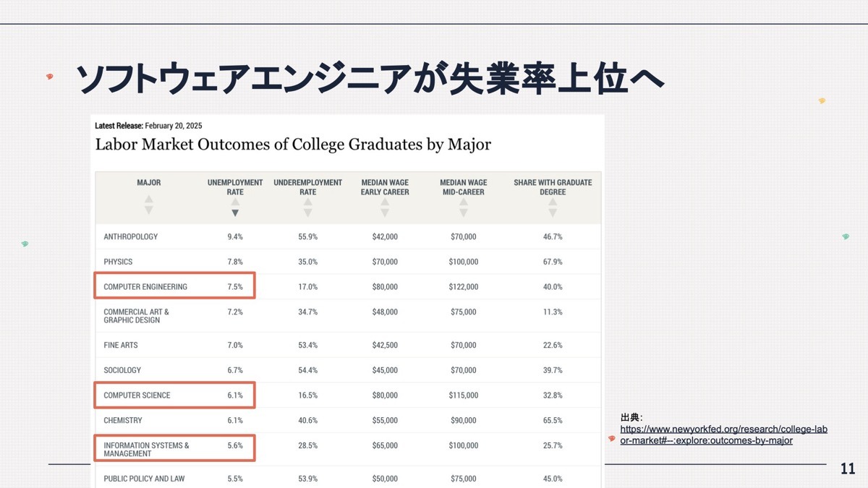Open the newyorkfed.org source link
The height and width of the screenshot is (488, 868).
[723, 435]
